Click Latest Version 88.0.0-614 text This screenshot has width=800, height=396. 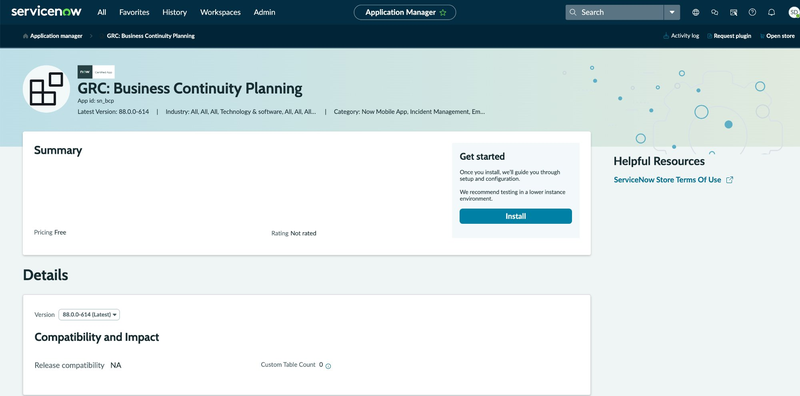(x=113, y=112)
